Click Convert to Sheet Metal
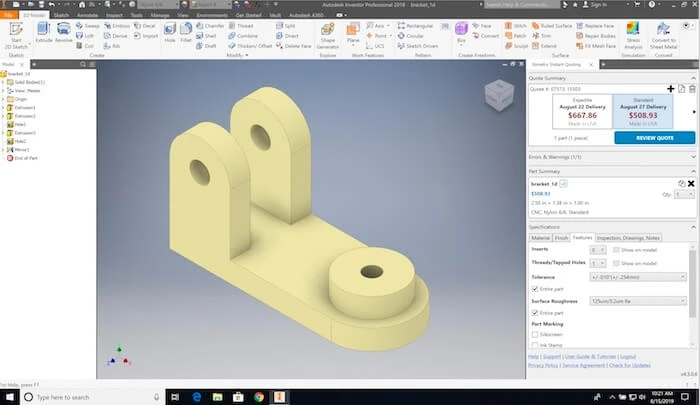The width and height of the screenshot is (700, 405). pos(663,35)
